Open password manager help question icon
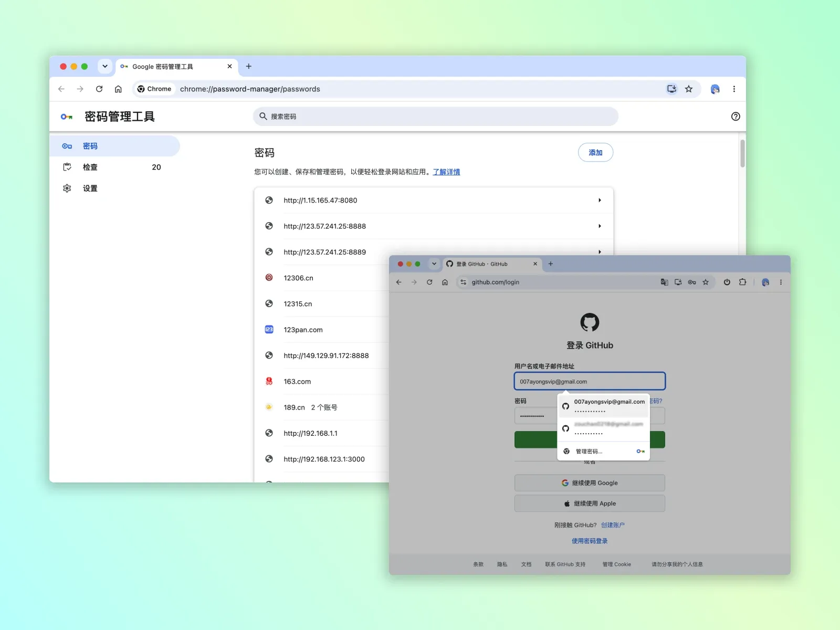The image size is (840, 630). click(736, 117)
